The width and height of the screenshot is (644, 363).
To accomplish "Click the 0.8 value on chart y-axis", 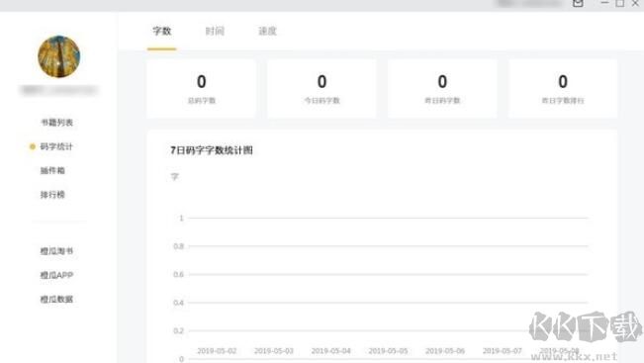I will point(179,246).
